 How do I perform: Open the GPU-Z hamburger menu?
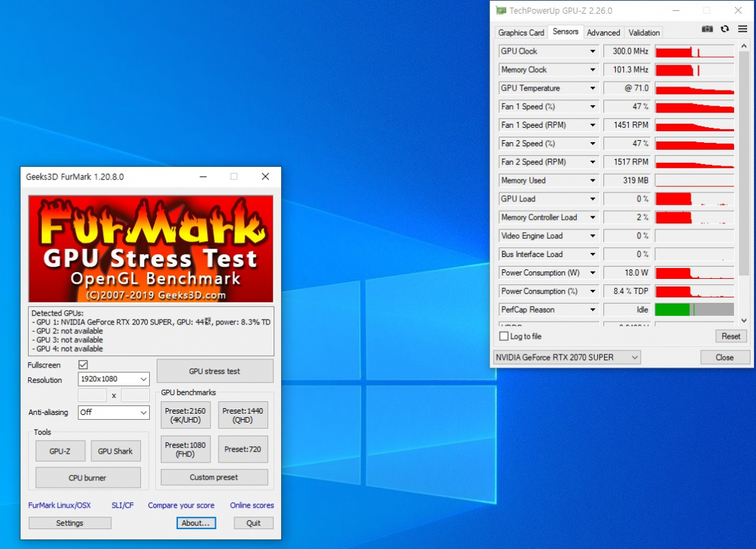(x=742, y=29)
